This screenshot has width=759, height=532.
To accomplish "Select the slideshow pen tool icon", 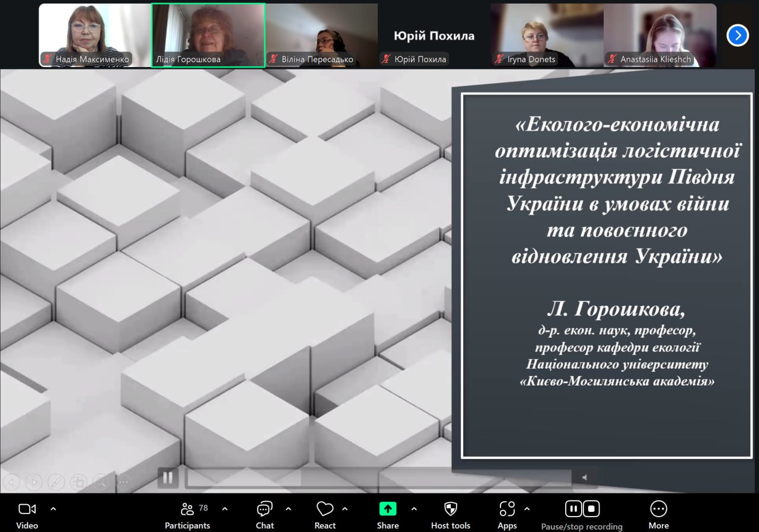I will tap(56, 482).
